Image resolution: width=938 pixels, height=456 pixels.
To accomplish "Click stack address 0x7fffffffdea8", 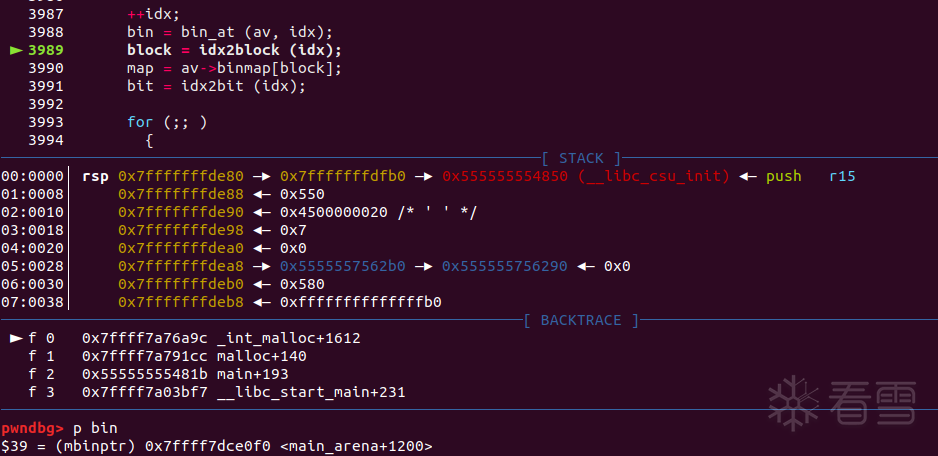I will coord(181,266).
